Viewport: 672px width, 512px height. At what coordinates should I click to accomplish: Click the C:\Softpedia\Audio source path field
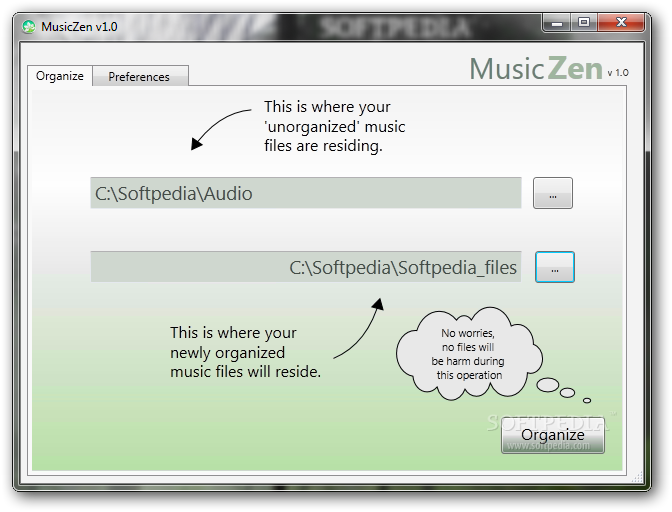[x=306, y=193]
